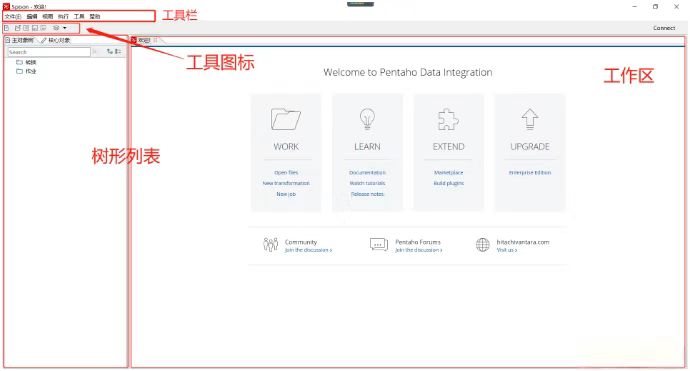Click the Welcome to Pentaho Data Integration heading
The height and width of the screenshot is (371, 690).
[x=407, y=73]
